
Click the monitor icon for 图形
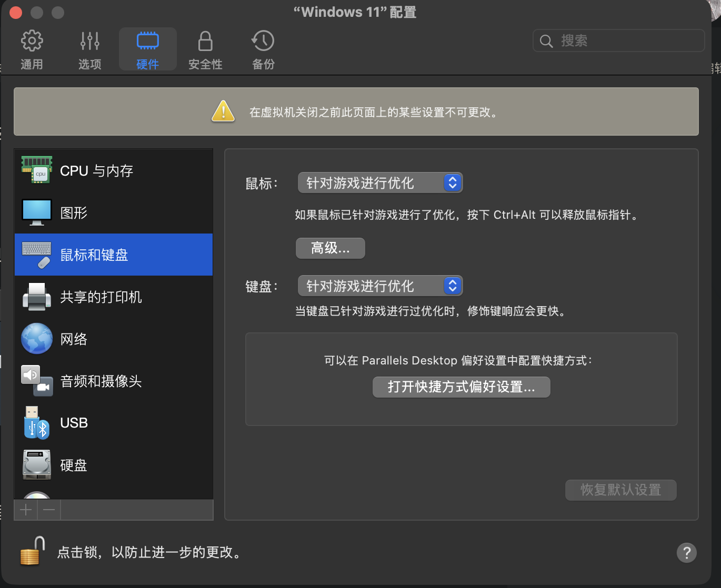pos(37,212)
